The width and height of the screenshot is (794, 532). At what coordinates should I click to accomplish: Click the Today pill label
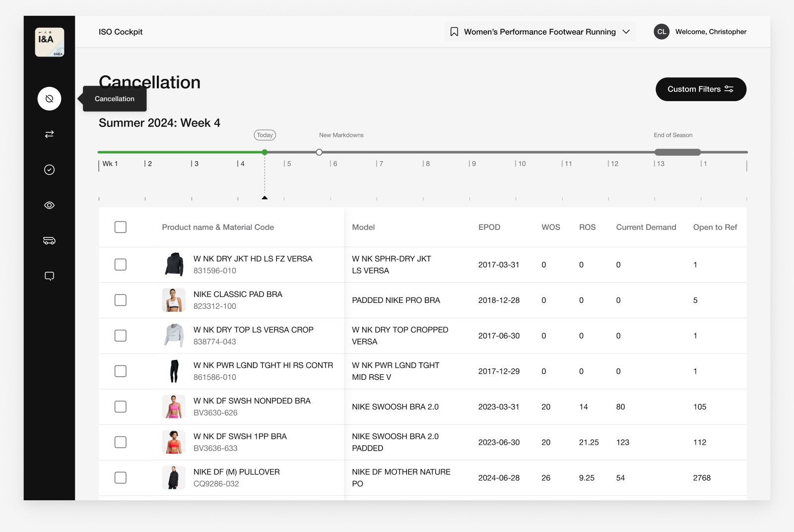click(265, 135)
